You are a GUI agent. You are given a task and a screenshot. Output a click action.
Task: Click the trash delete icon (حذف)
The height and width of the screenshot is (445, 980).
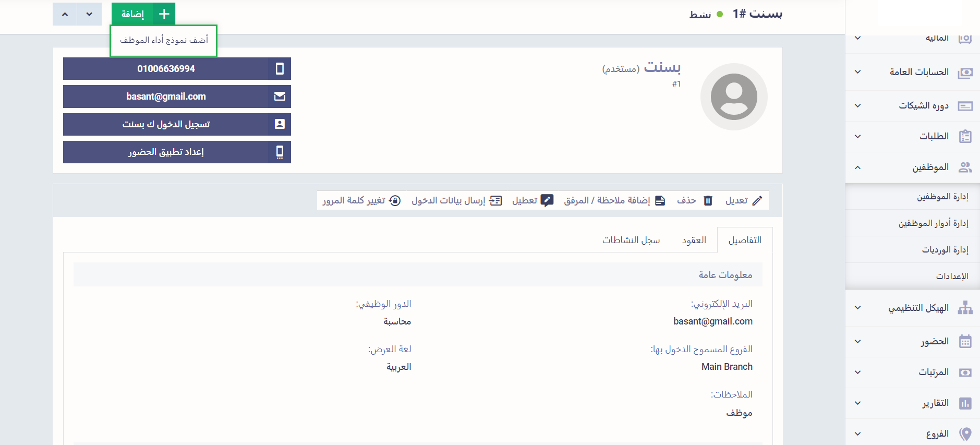tap(708, 200)
